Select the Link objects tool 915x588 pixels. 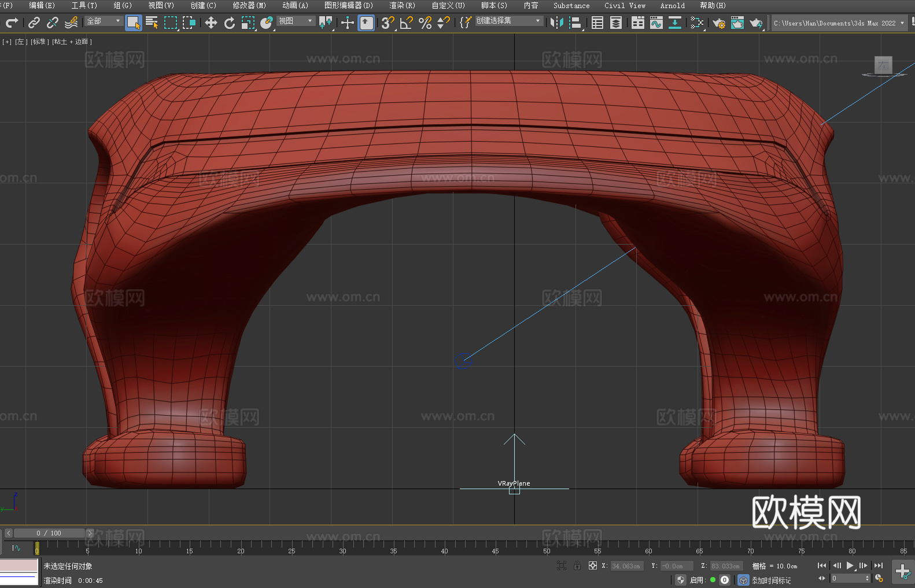[34, 23]
